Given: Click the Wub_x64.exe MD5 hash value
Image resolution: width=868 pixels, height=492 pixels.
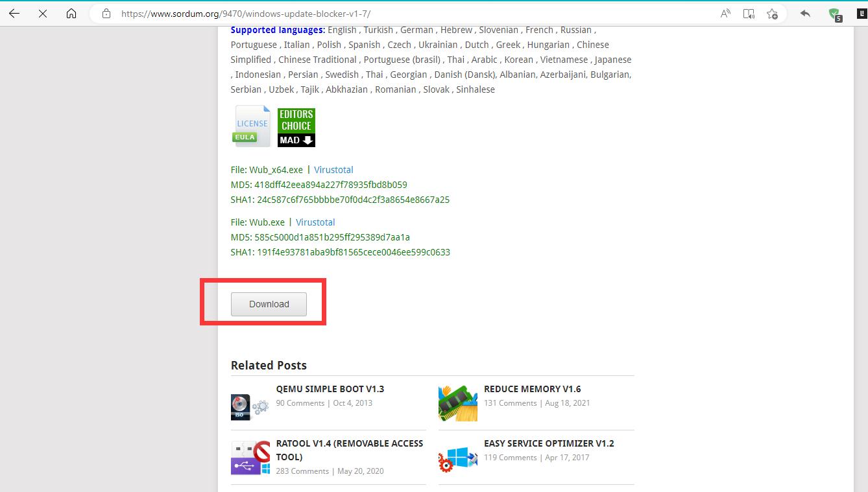Looking at the screenshot, I should click(x=331, y=185).
